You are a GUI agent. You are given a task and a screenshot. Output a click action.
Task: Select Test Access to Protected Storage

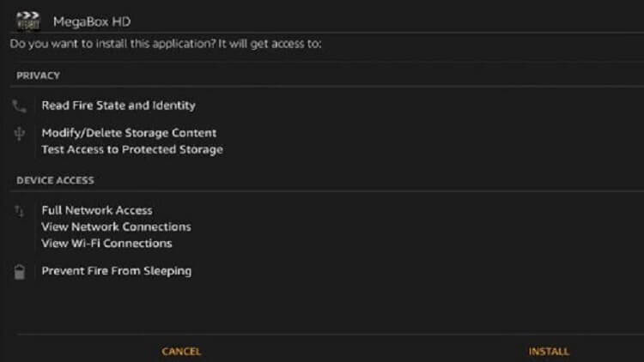(132, 149)
